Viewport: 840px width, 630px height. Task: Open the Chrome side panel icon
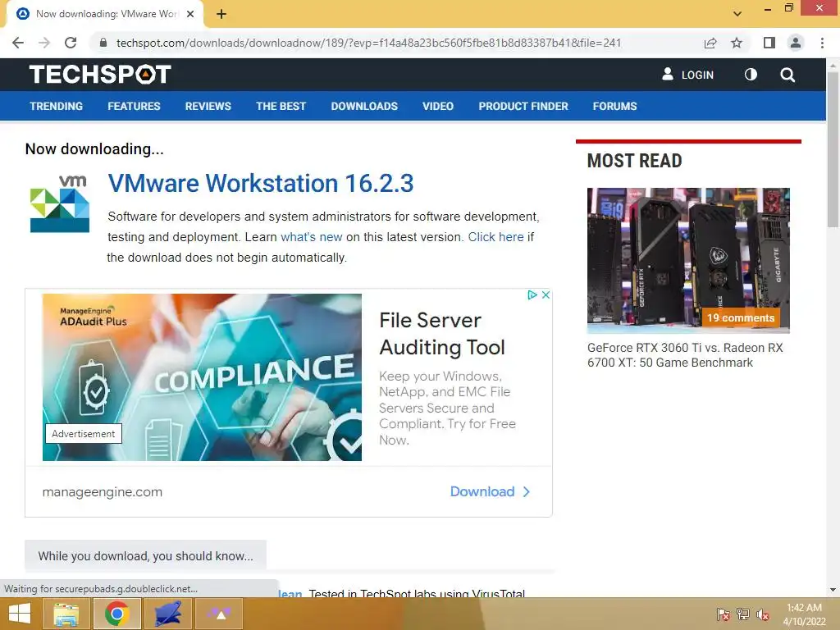[x=769, y=43]
